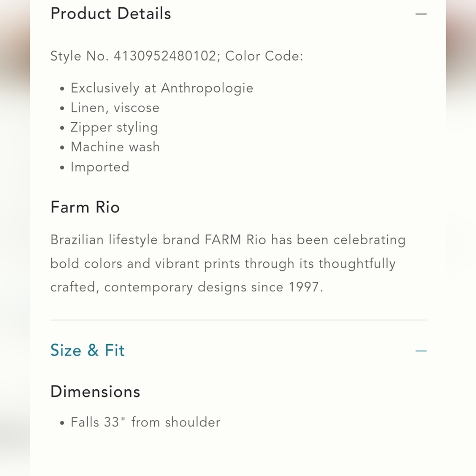Click the Dimensions subheading
Viewport: 476px width, 476px height.
point(95,392)
